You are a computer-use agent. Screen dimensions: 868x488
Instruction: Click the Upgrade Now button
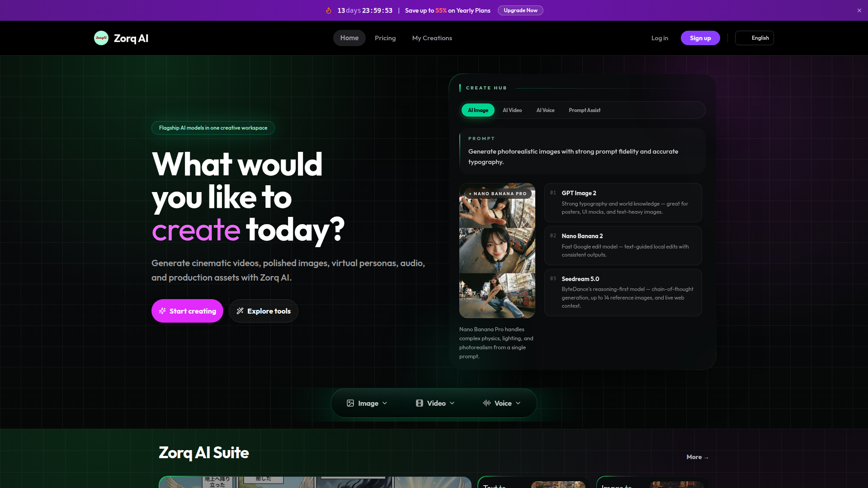point(520,10)
